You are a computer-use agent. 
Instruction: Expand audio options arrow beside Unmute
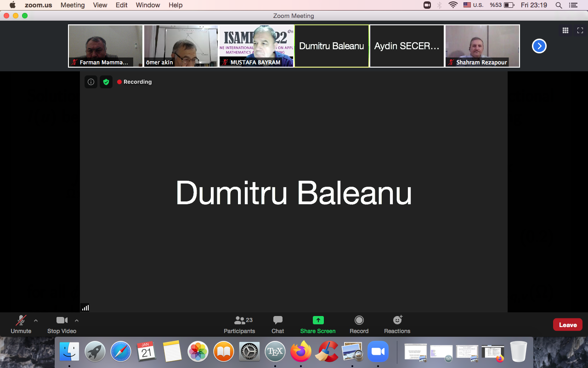point(36,321)
